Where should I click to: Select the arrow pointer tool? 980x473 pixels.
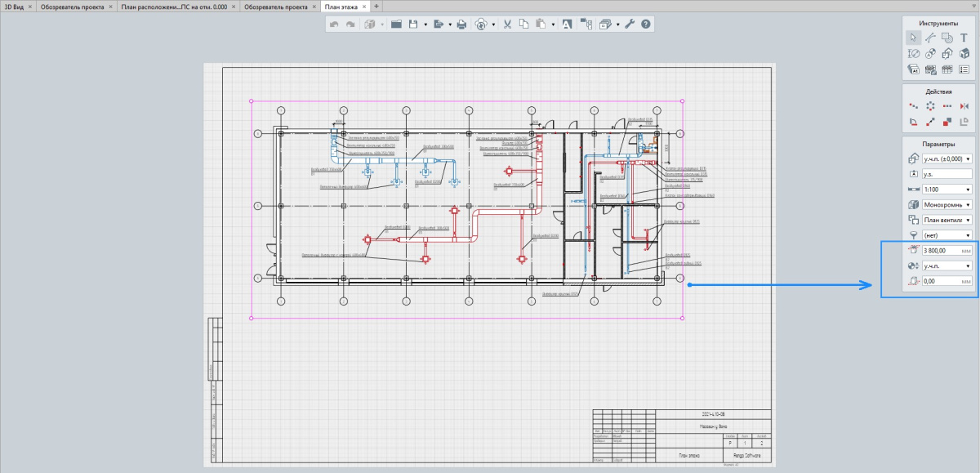[x=913, y=38]
